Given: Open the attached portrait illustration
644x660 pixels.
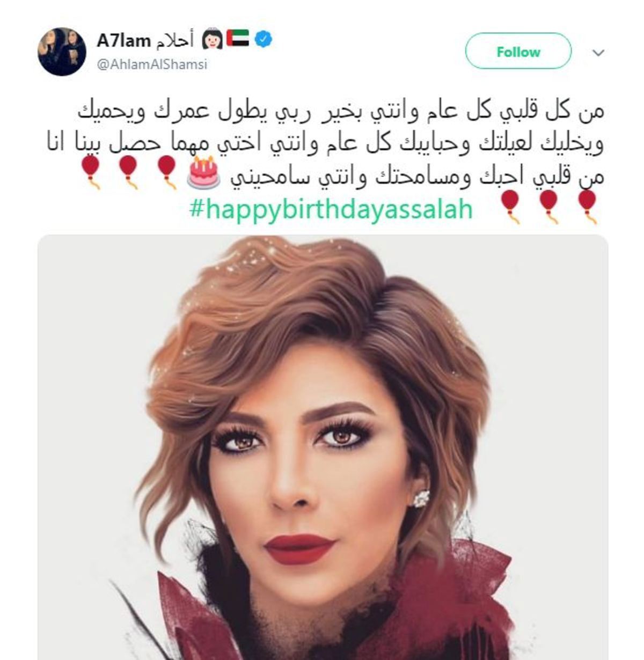Looking at the screenshot, I should click(x=323, y=448).
